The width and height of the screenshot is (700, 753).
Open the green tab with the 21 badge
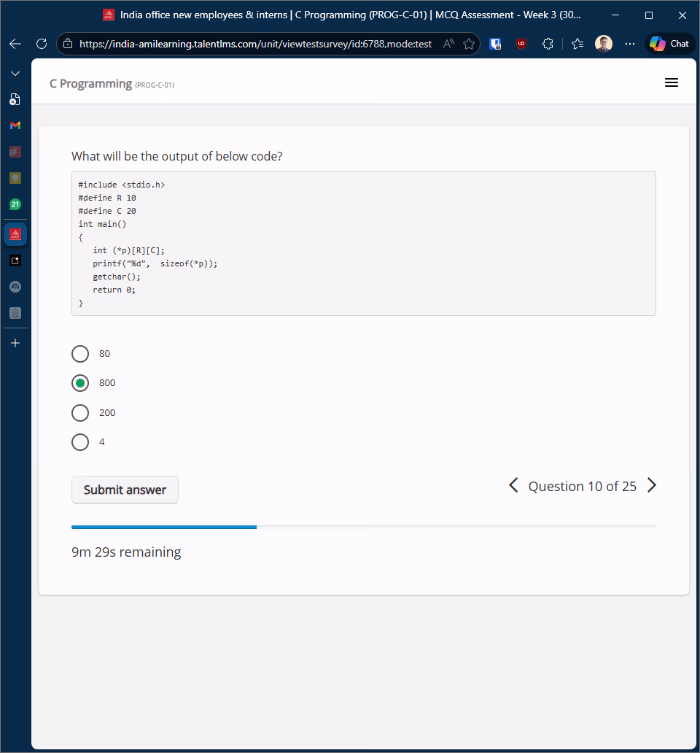[15, 204]
